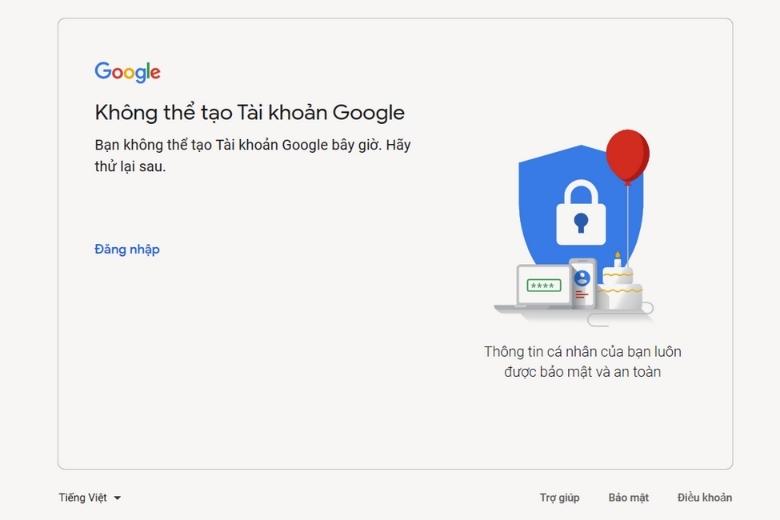Click the error message about trying later

click(253, 155)
